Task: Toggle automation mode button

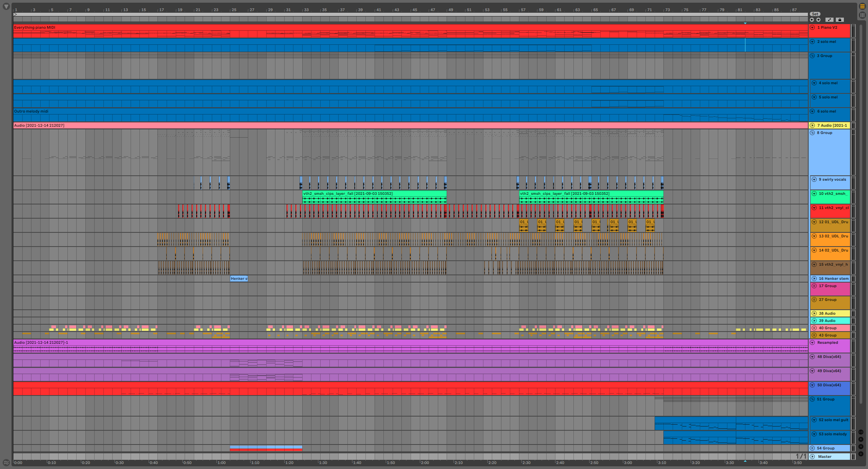Action: pyautogui.click(x=829, y=20)
